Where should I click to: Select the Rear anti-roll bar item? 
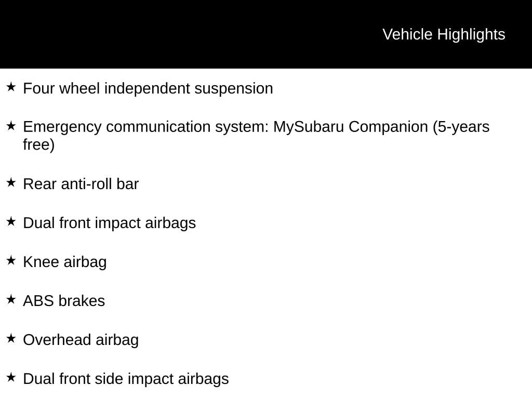[81, 184]
